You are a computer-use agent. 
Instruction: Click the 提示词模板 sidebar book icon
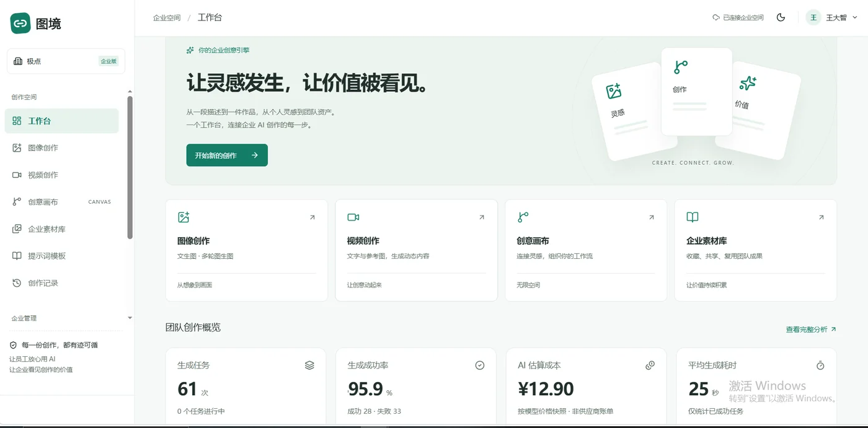coord(17,256)
